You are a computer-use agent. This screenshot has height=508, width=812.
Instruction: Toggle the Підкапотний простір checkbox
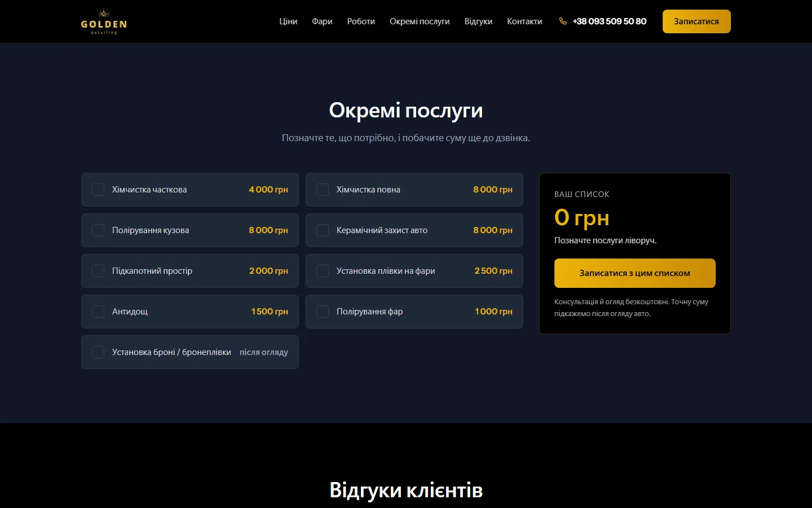(98, 271)
